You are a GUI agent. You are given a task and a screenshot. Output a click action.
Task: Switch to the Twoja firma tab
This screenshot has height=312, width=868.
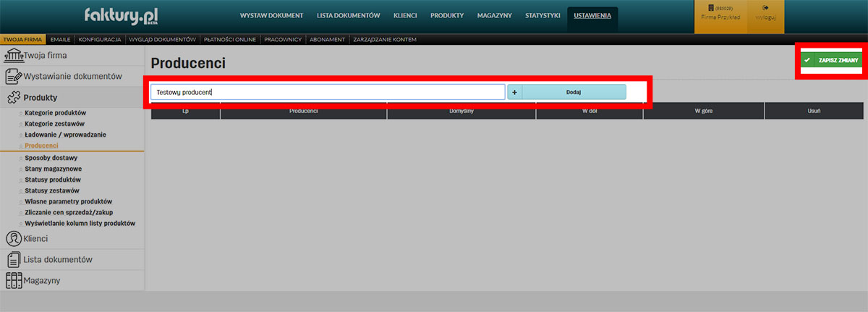pos(23,39)
